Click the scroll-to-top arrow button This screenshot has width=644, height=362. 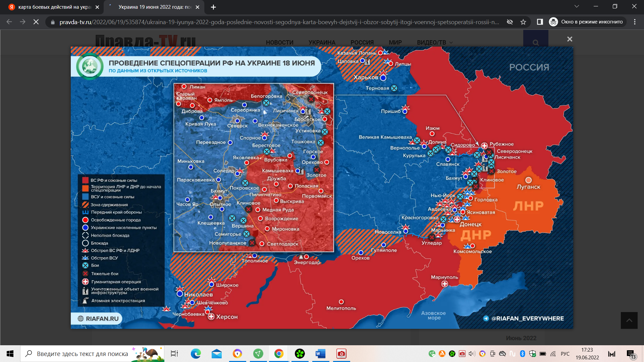[629, 320]
